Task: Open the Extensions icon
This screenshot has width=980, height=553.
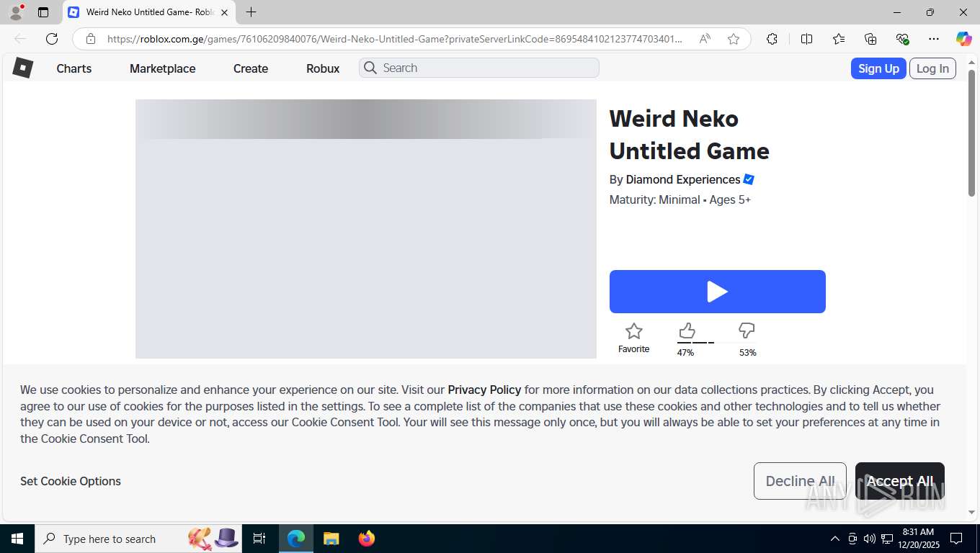Action: 772,39
